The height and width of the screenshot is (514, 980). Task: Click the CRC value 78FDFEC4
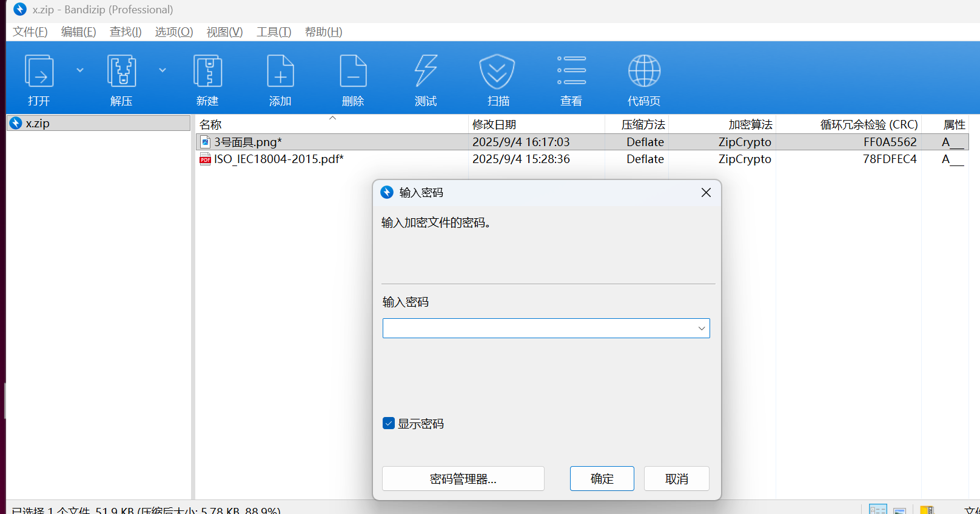point(890,159)
